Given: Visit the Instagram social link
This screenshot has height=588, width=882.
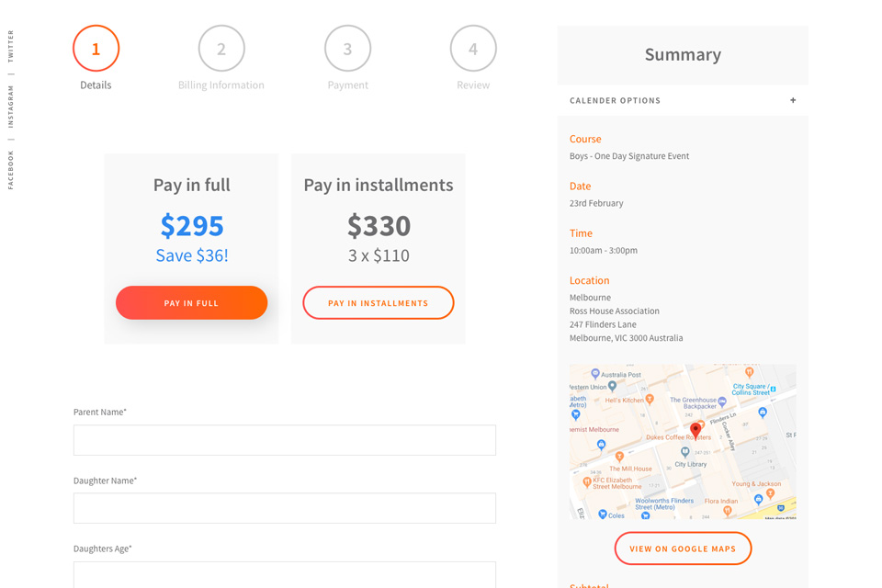Looking at the screenshot, I should pyautogui.click(x=11, y=106).
